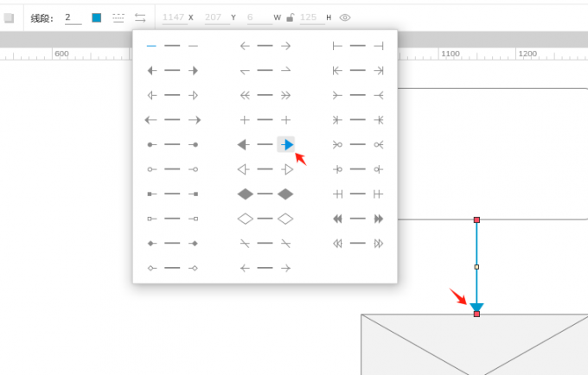Pick the hollow right diamond end

(x=285, y=219)
